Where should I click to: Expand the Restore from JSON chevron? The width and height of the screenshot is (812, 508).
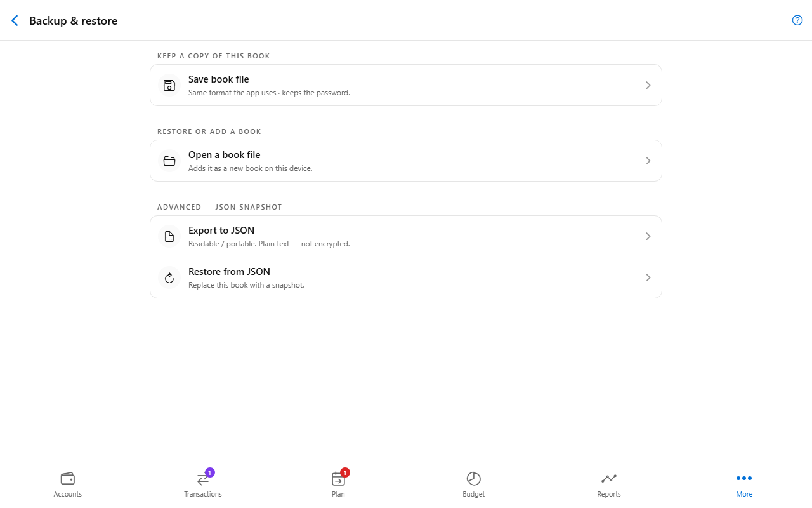pyautogui.click(x=648, y=277)
